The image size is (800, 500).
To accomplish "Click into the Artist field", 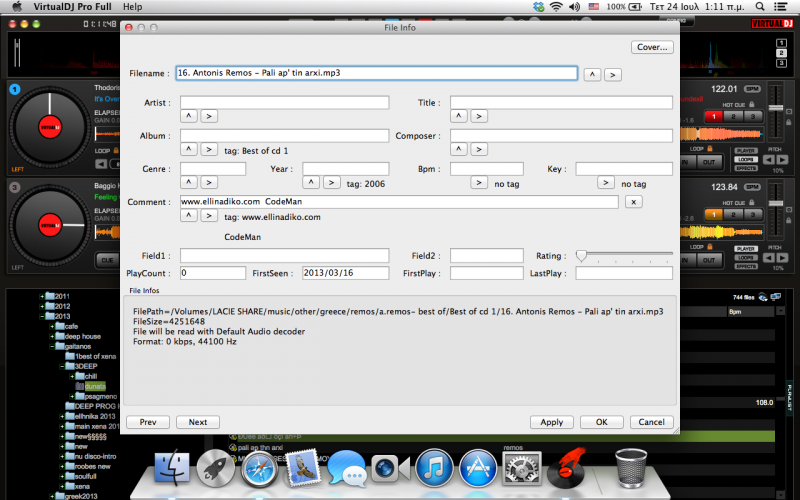I will point(284,103).
